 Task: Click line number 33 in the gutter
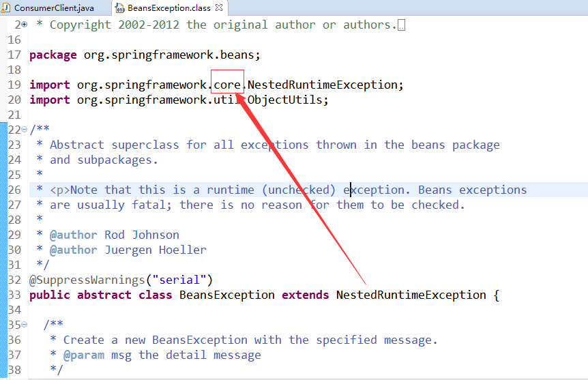[x=14, y=295]
